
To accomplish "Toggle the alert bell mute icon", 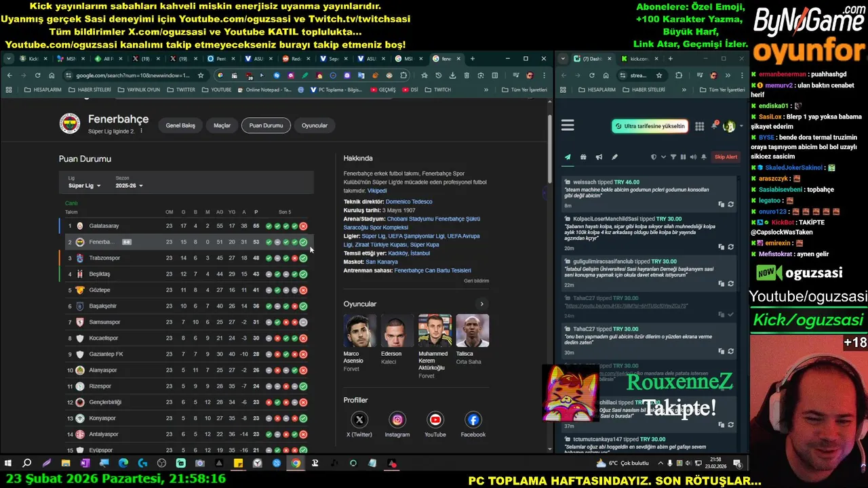I will [x=704, y=157].
